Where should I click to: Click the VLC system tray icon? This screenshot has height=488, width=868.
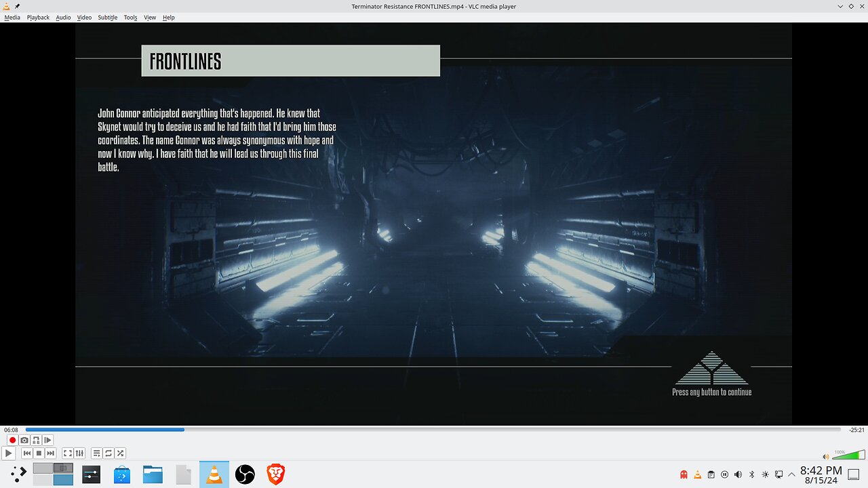coord(697,474)
